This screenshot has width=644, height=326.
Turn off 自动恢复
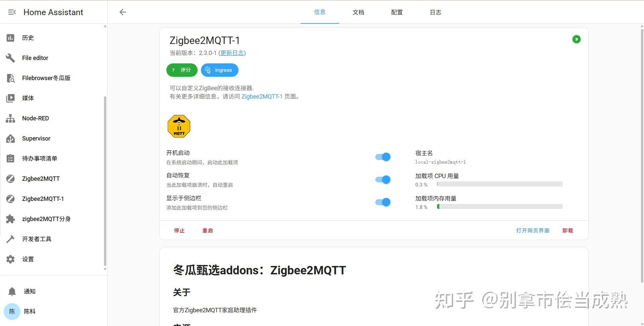(382, 179)
